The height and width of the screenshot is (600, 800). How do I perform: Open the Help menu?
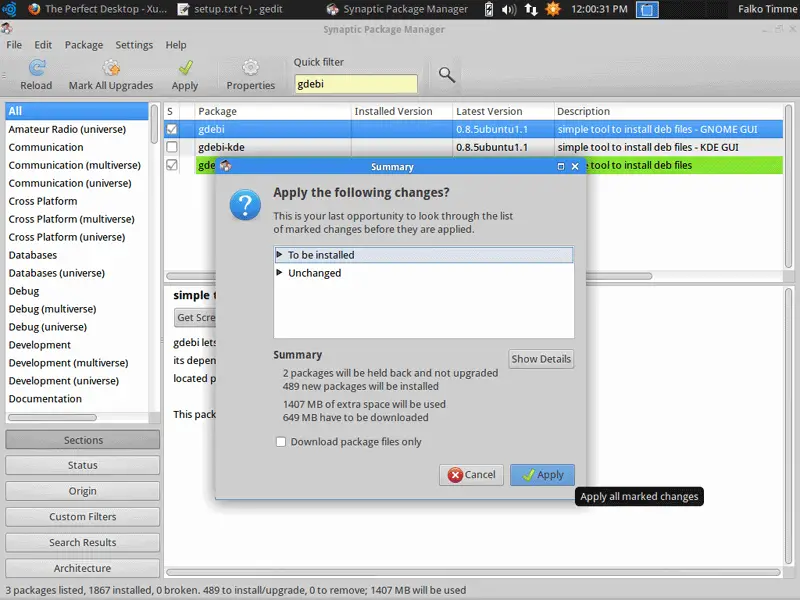[176, 45]
